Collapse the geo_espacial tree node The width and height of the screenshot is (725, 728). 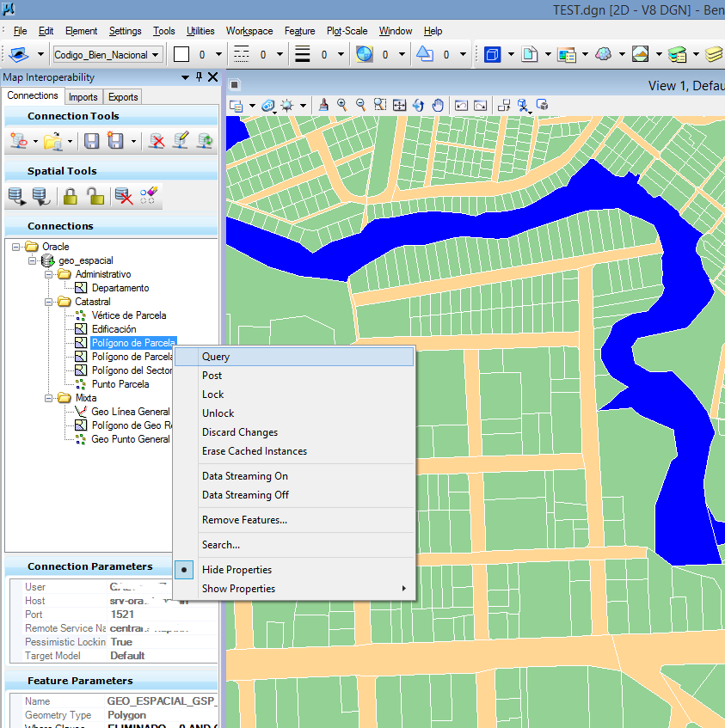click(32, 260)
